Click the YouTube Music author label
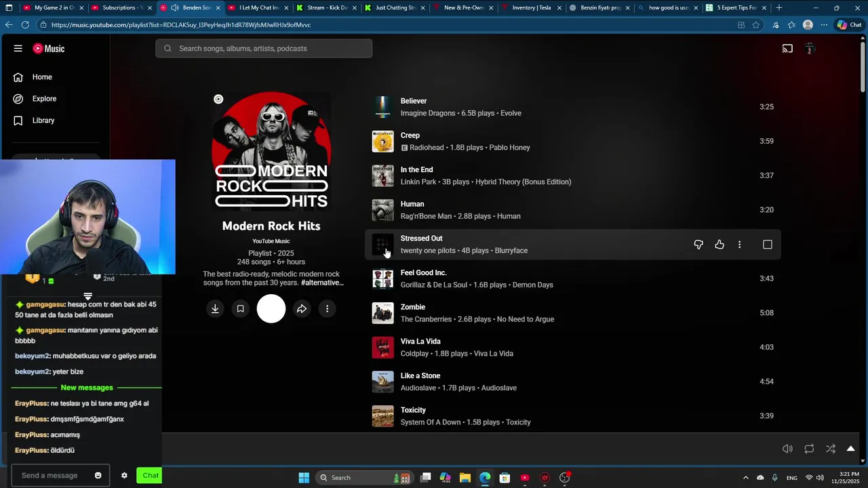Image resolution: width=868 pixels, height=488 pixels. click(x=271, y=241)
